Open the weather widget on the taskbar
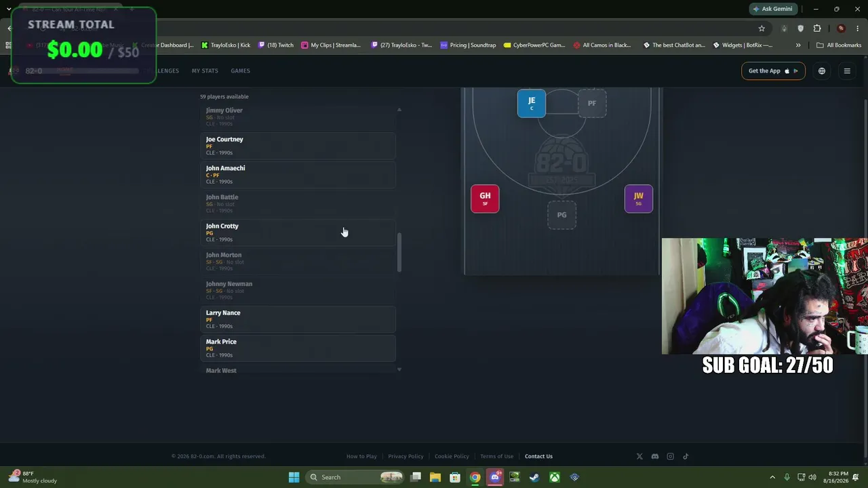Screen dimensions: 868x488 click(33, 477)
